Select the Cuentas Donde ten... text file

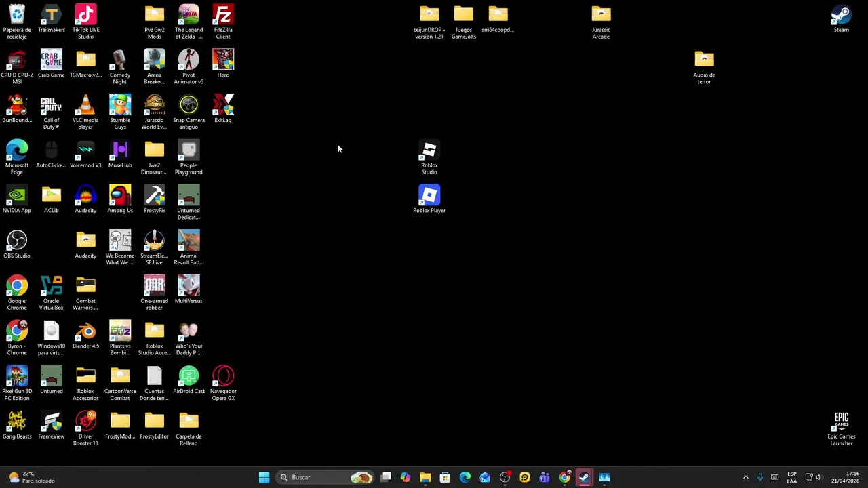pos(155,384)
